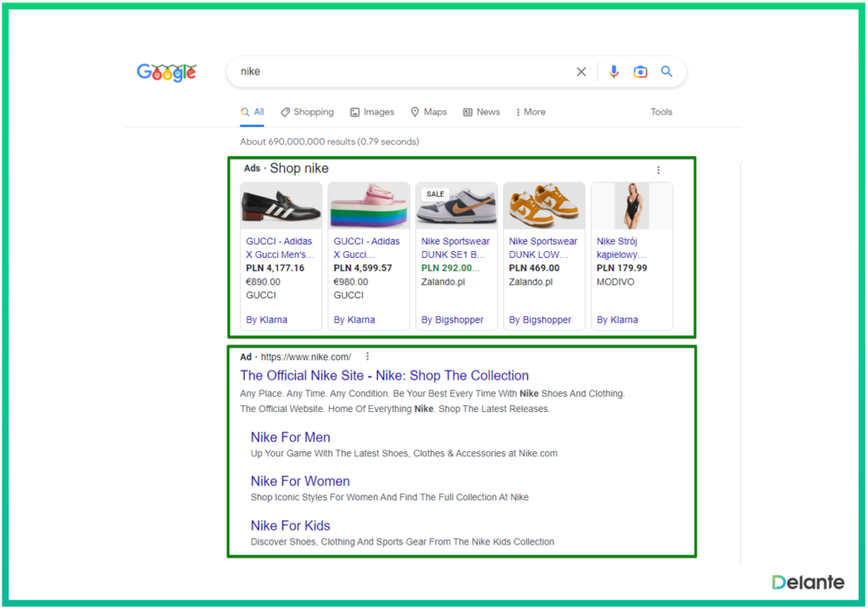
Task: Open The Official Nike Site ad link
Action: tap(384, 376)
